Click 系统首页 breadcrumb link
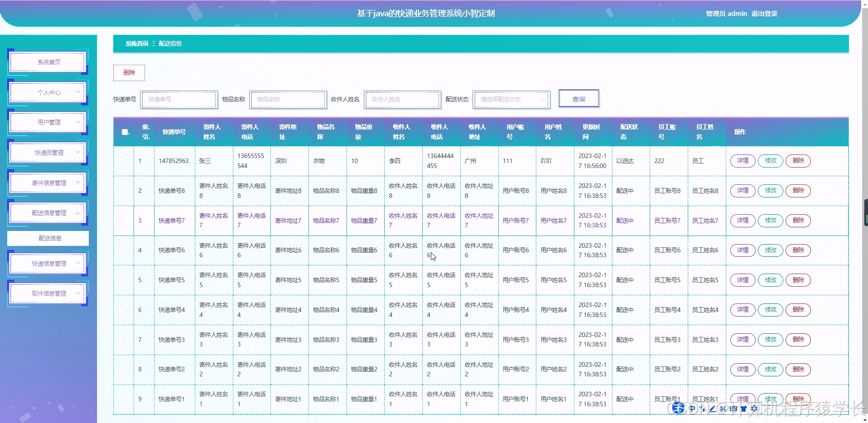This screenshot has height=423, width=868. 137,43
